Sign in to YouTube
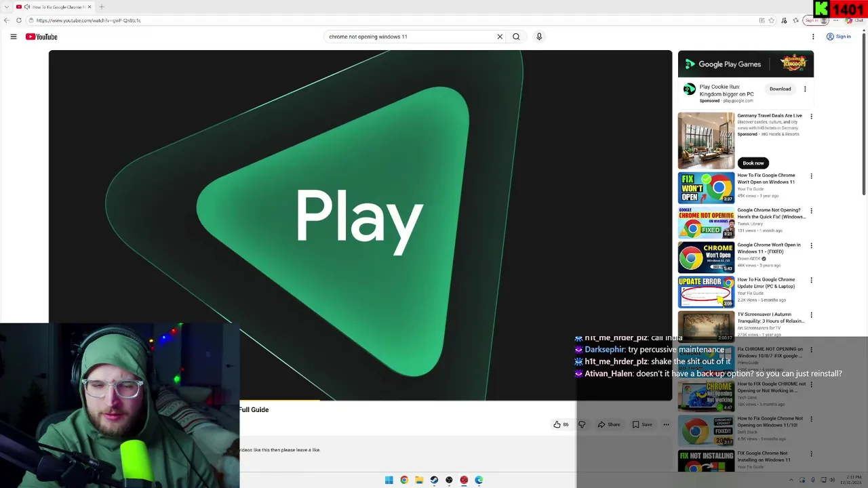 click(x=839, y=37)
